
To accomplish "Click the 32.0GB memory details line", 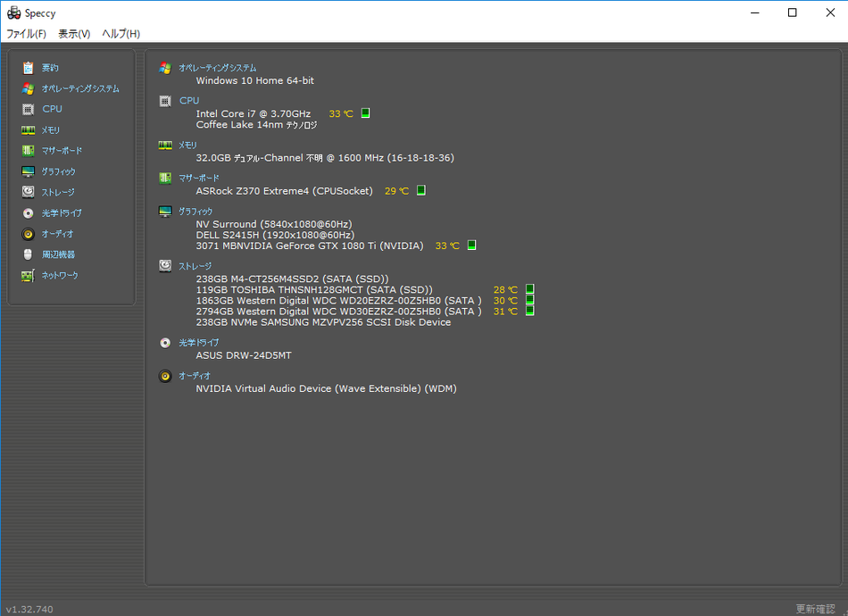I will [325, 158].
